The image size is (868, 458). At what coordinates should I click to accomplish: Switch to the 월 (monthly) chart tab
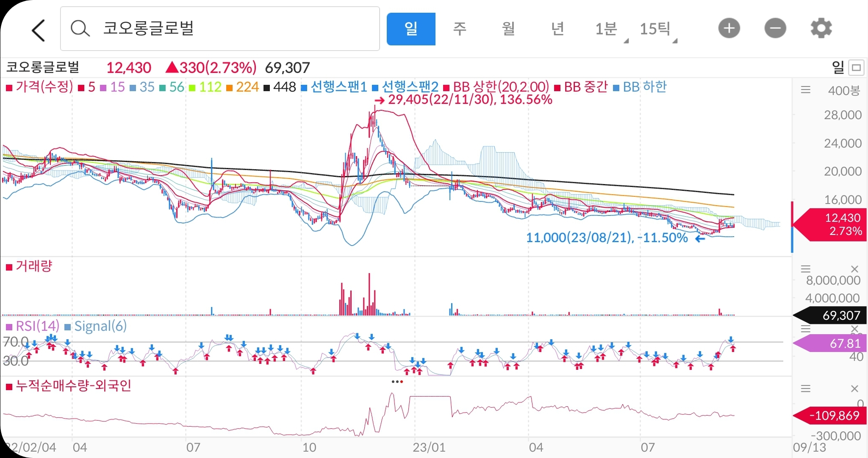508,29
